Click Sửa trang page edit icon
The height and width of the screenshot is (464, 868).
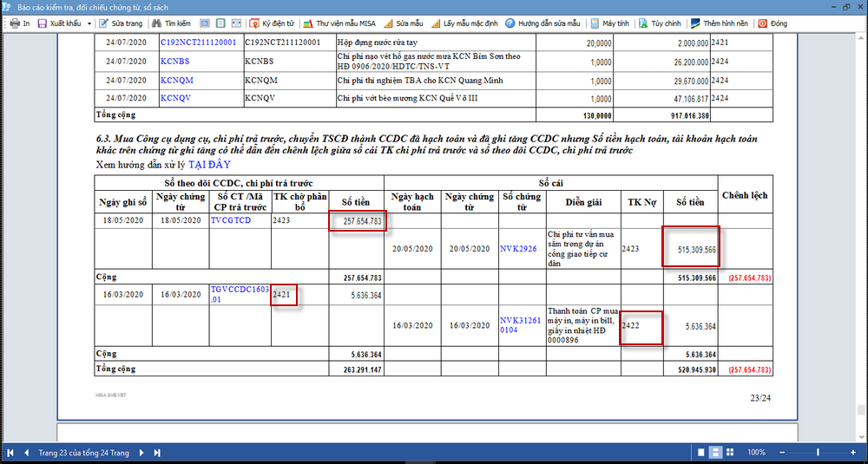[x=104, y=23]
